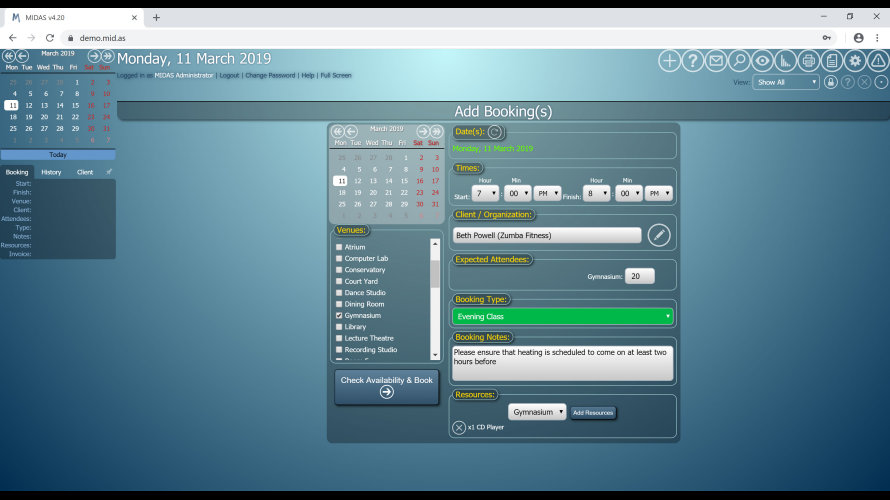Viewport: 890px width, 500px height.
Task: Open the Start AM/PM dropdown
Action: 547,194
